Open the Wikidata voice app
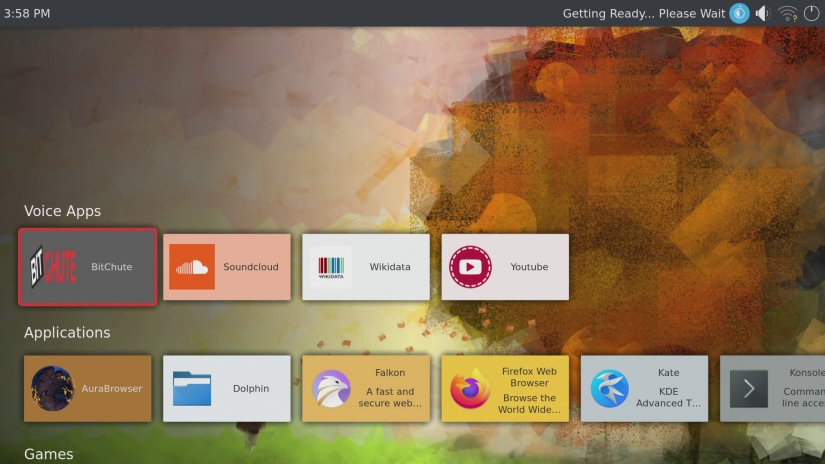This screenshot has width=825, height=464. point(366,267)
